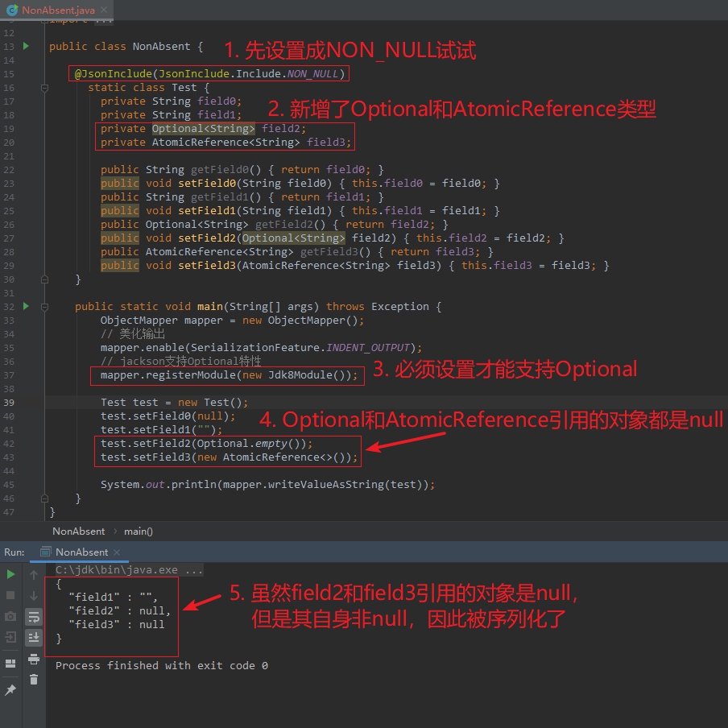Click the System.out.println line 45
The height and width of the screenshot is (728, 728).
[x=268, y=485]
